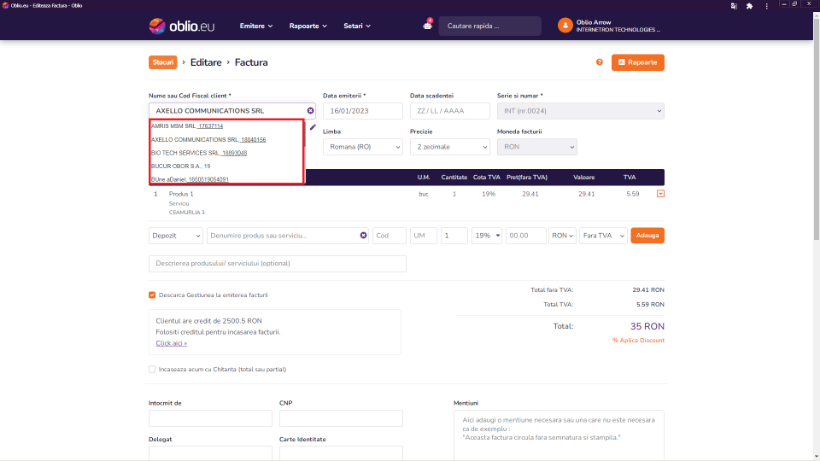The image size is (820, 461).
Task: Open the Precizie dropdown
Action: pyautogui.click(x=448, y=147)
